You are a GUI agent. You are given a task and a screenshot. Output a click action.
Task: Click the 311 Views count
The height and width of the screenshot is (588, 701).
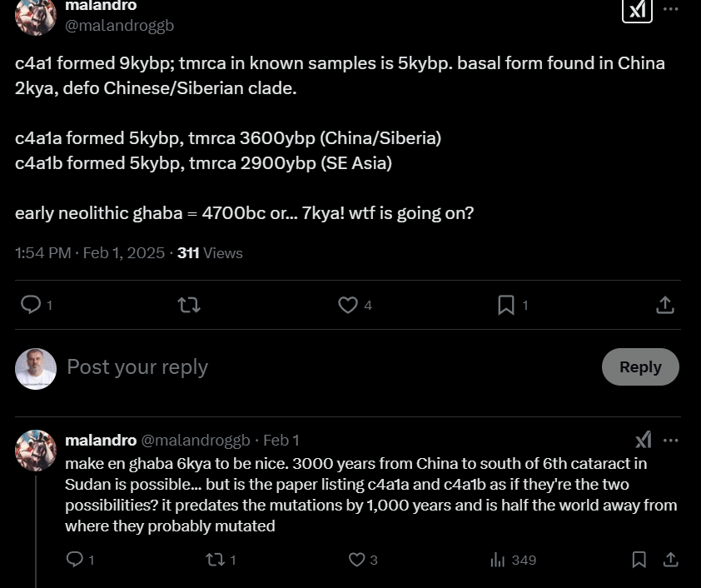click(x=210, y=253)
